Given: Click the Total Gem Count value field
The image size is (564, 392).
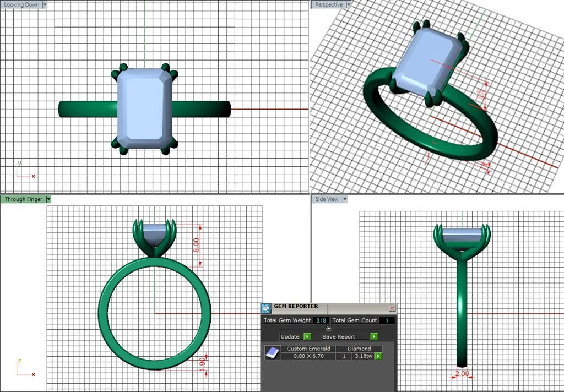Looking at the screenshot, I should (387, 320).
